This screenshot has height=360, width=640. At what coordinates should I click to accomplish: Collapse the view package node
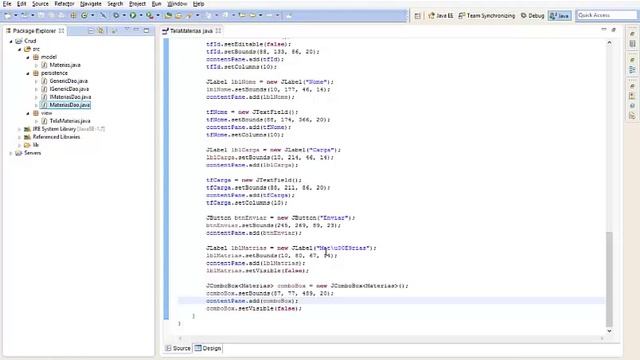pyautogui.click(x=28, y=113)
